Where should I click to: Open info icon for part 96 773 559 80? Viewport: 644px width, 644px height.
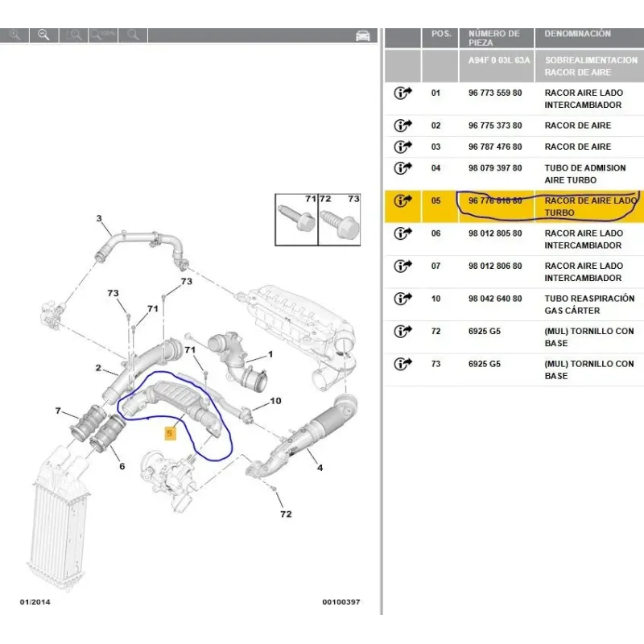pos(402,93)
